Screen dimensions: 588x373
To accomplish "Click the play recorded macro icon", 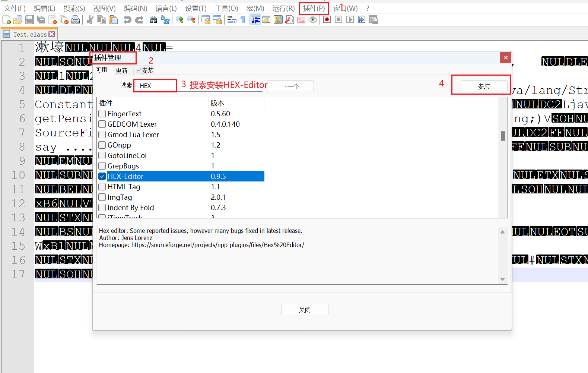I will click(x=350, y=20).
